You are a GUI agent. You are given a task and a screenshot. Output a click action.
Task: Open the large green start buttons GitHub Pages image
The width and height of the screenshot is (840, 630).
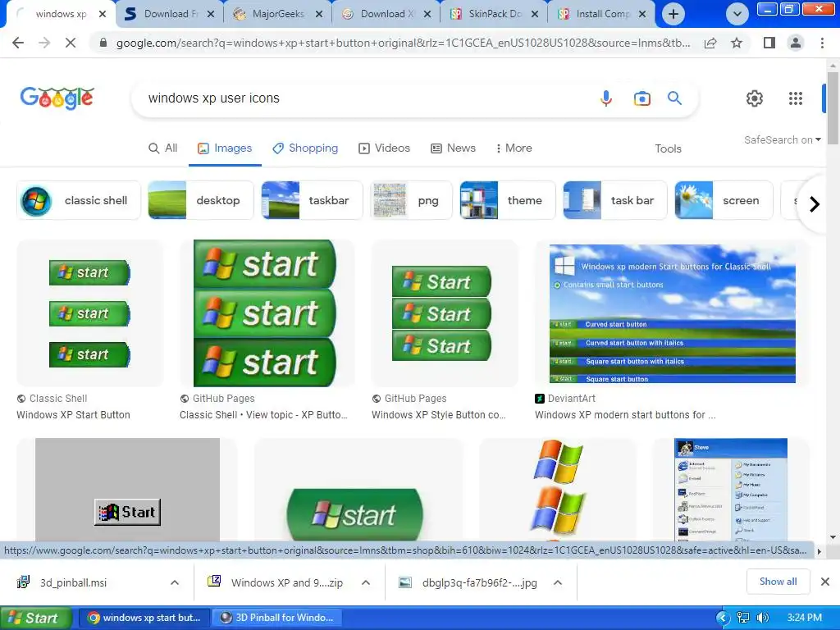pyautogui.click(x=267, y=313)
